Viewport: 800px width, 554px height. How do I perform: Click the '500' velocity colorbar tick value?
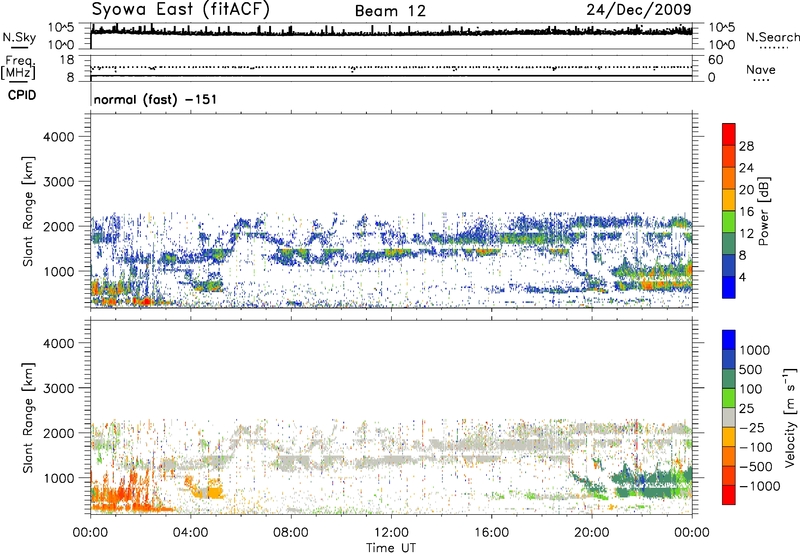[751, 369]
